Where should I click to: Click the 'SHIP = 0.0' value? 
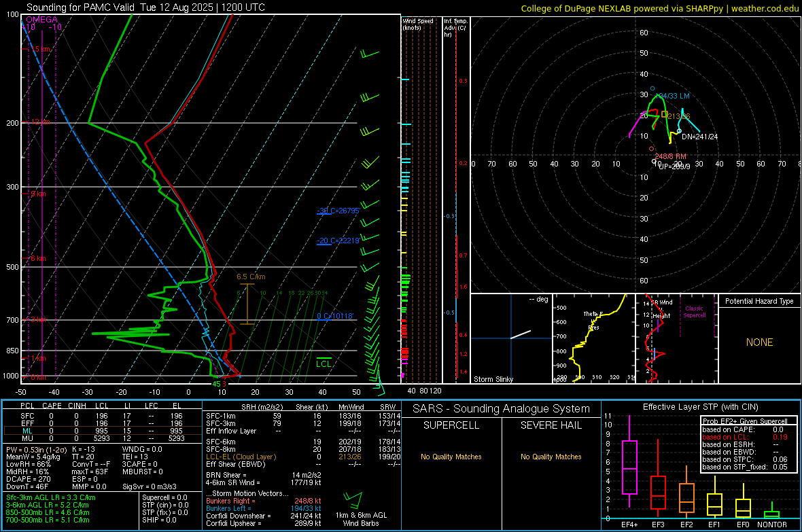pos(159,520)
